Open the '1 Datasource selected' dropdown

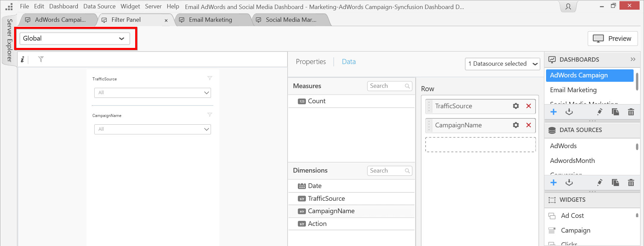pyautogui.click(x=502, y=64)
